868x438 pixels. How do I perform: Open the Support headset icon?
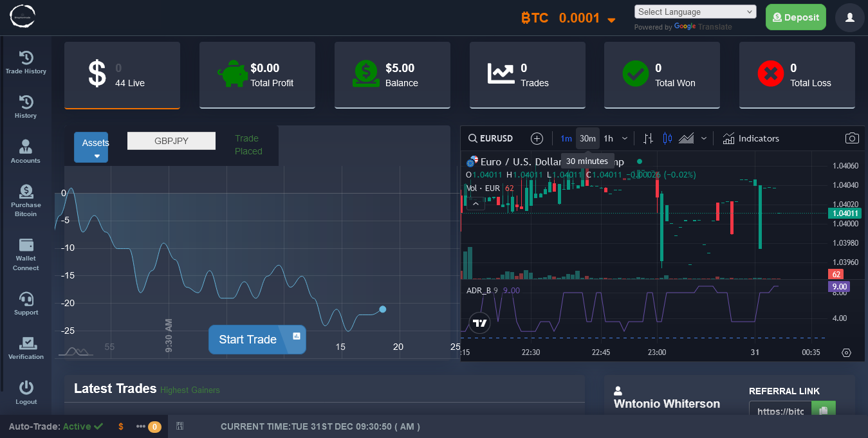(x=26, y=299)
